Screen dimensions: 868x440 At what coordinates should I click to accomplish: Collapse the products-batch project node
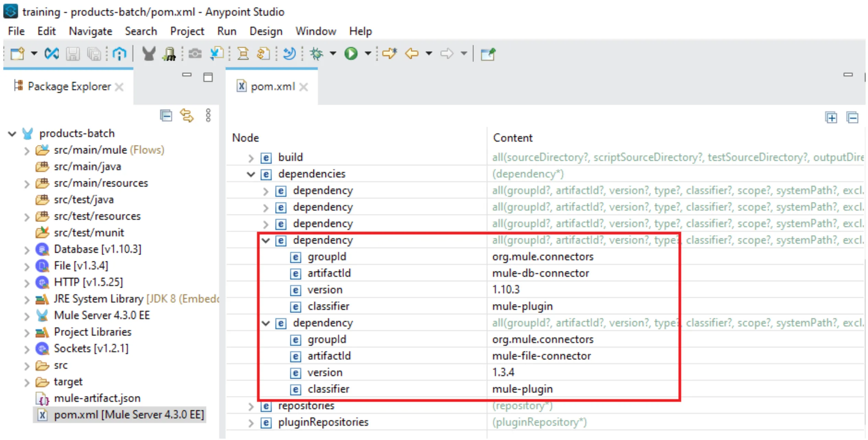coord(12,134)
